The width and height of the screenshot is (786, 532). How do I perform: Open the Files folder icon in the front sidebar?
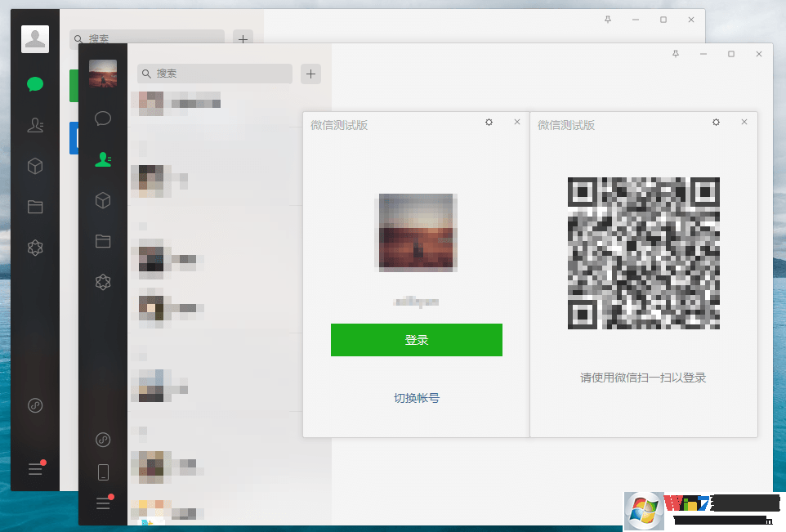pyautogui.click(x=103, y=241)
